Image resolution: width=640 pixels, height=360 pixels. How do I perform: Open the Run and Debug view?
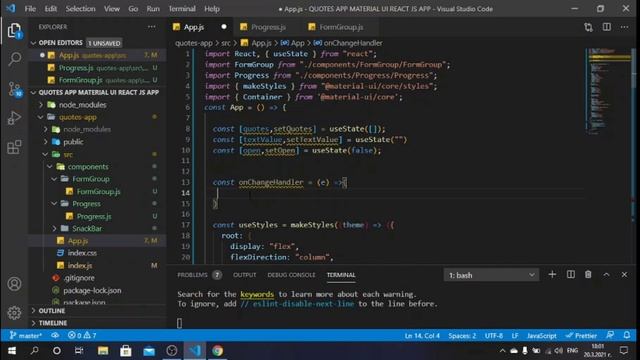click(14, 118)
